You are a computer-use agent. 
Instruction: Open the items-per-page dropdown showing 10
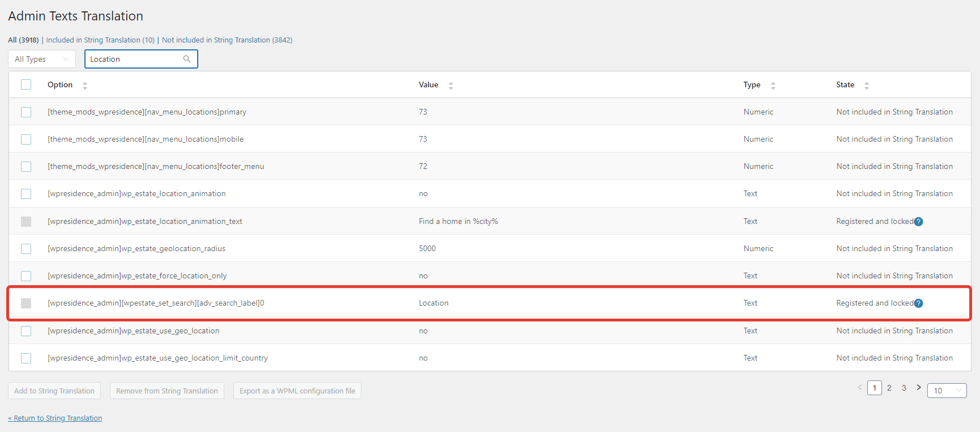pyautogui.click(x=947, y=391)
